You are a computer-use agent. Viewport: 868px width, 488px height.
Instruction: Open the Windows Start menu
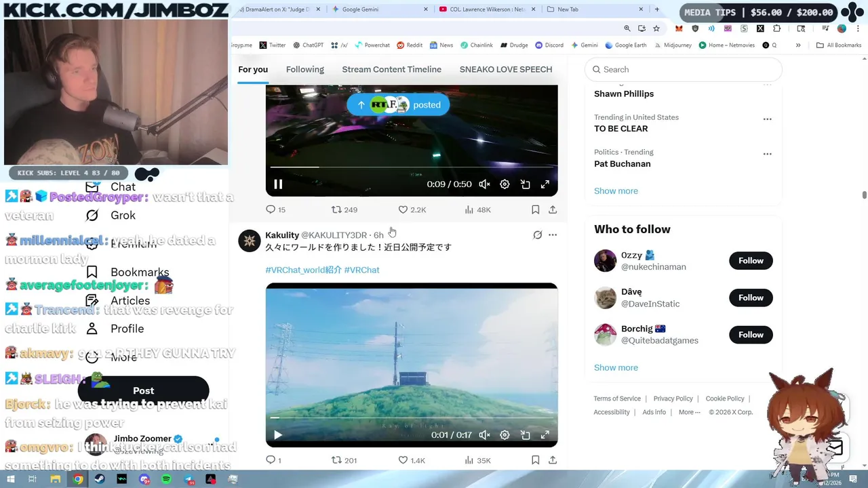coord(11,479)
